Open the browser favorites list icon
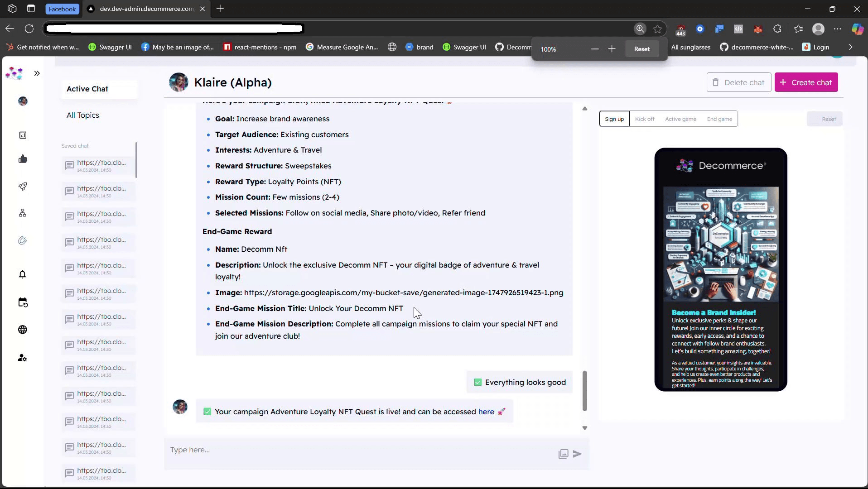Image resolution: width=868 pixels, height=489 pixels. click(x=798, y=29)
